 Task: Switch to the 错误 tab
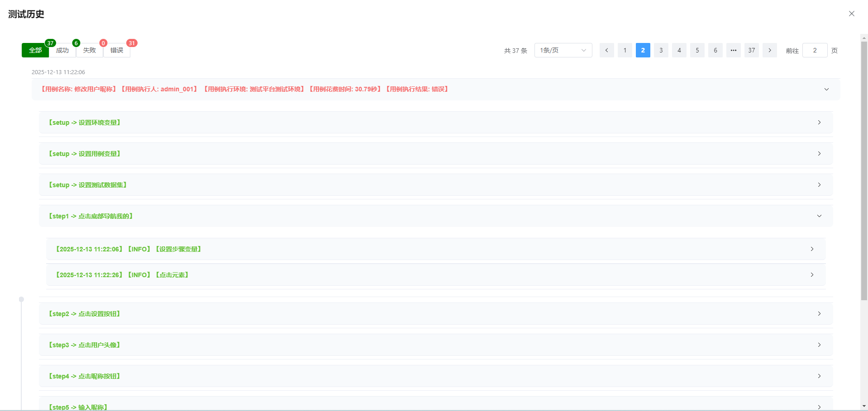117,50
